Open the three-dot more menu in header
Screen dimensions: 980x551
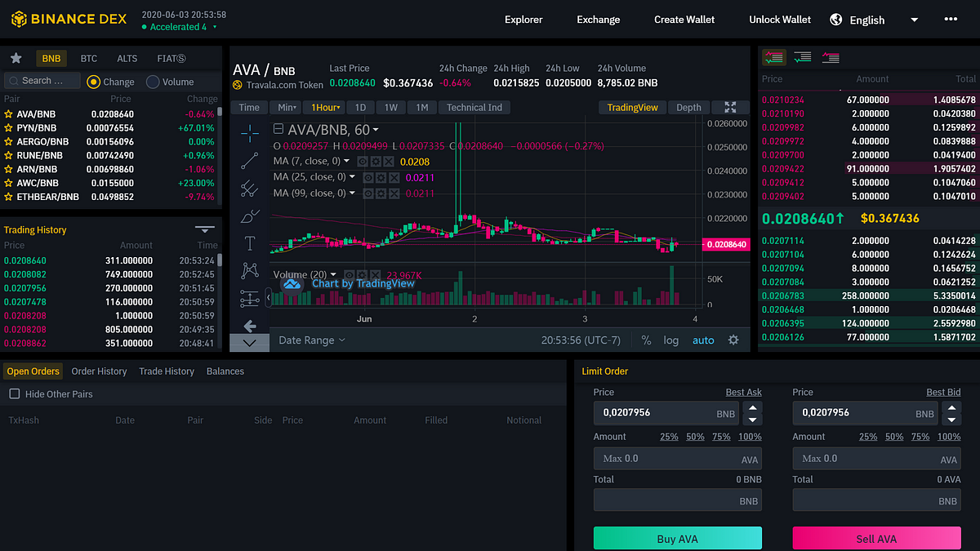click(951, 19)
